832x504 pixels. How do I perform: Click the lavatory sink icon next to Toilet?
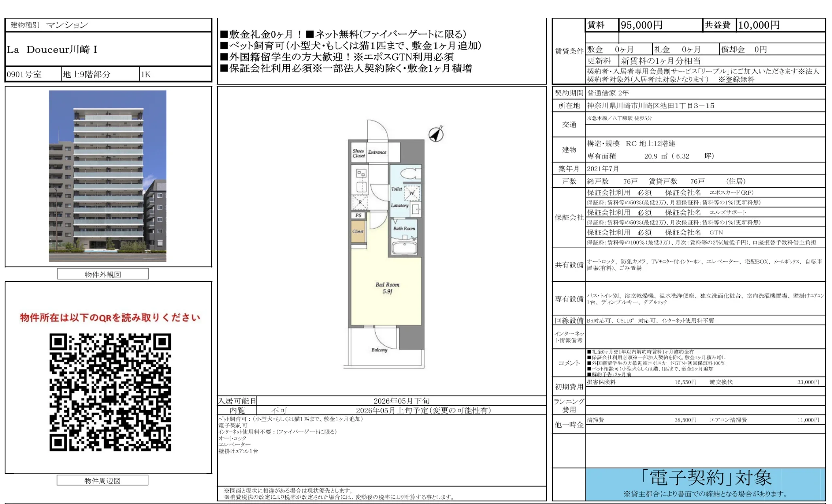pos(416,208)
